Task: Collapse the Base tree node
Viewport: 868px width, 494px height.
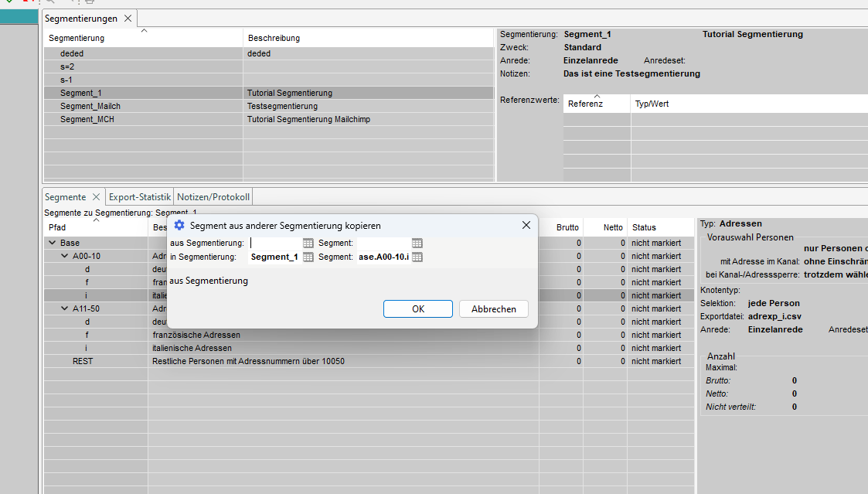Action: pyautogui.click(x=53, y=243)
